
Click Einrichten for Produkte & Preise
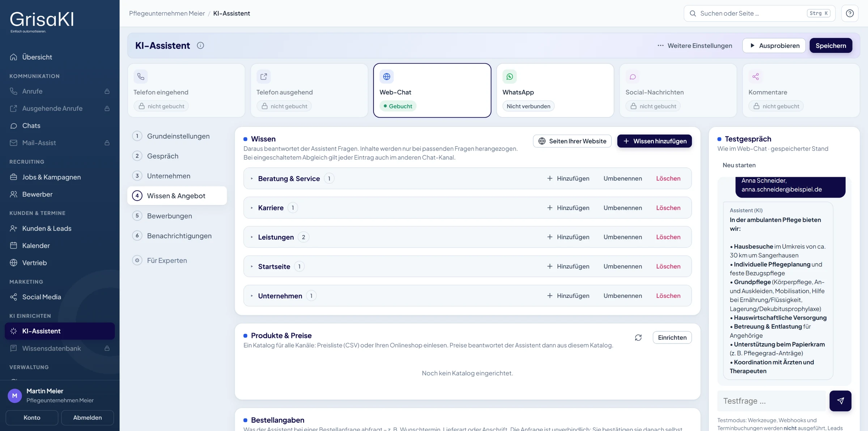click(672, 337)
